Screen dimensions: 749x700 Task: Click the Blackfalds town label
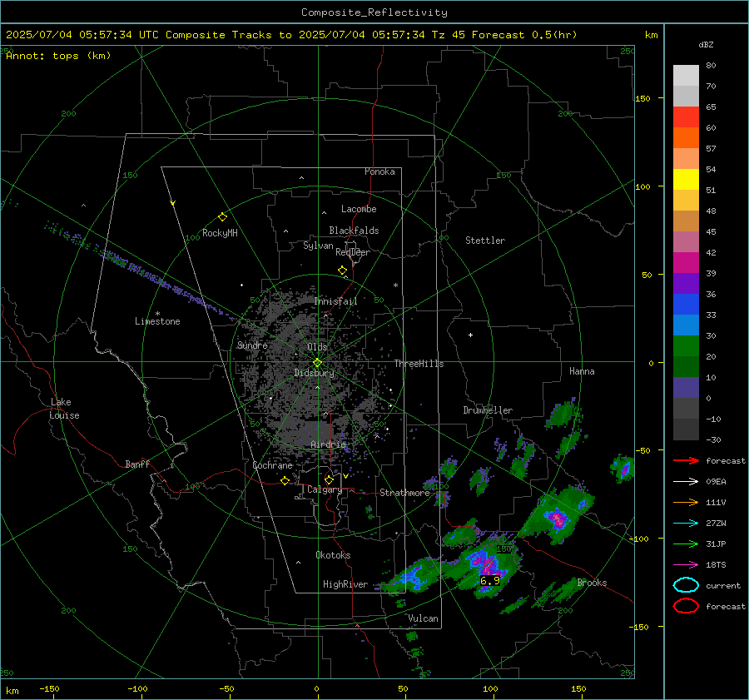coord(354,231)
